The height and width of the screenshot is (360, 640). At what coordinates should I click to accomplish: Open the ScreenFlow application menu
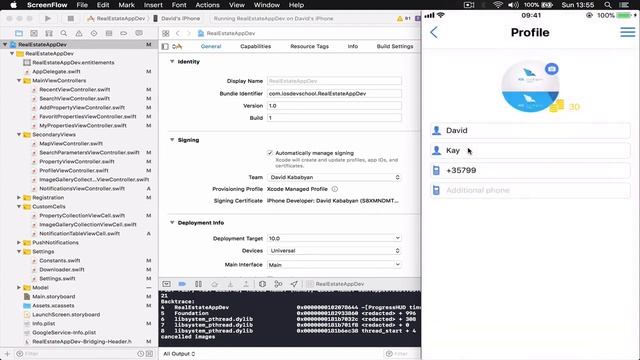[47, 5]
